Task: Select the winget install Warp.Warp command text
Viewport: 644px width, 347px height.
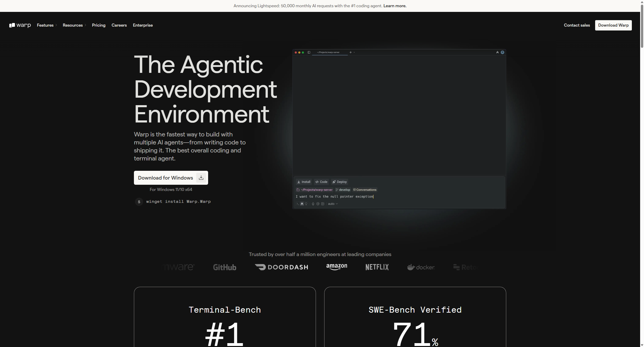Action: (x=178, y=202)
